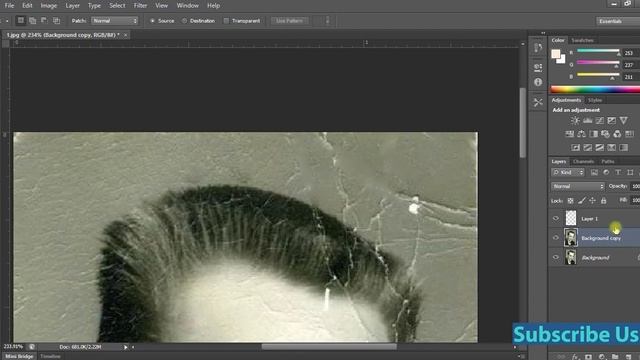
Task: Add a Levels adjustment
Action: pyautogui.click(x=587, y=120)
